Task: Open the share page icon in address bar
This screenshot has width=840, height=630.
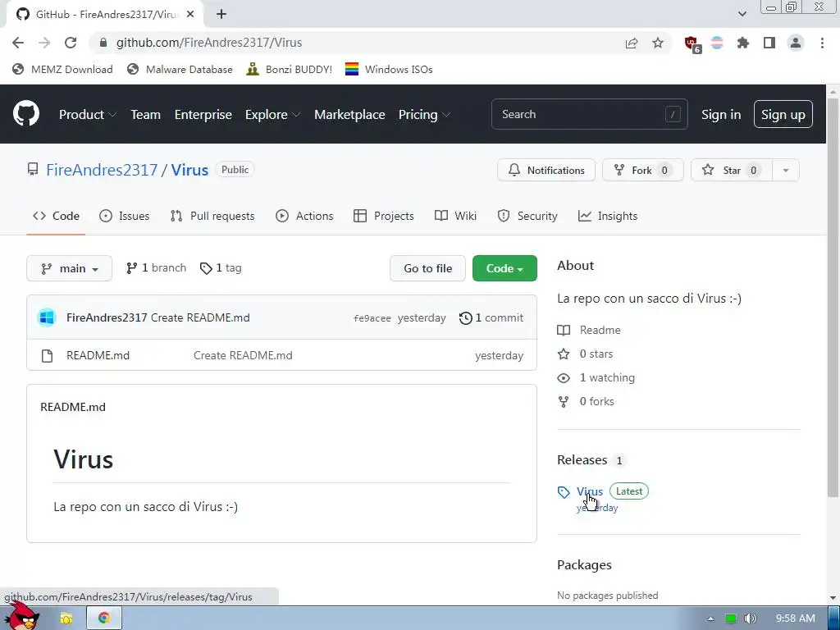Action: point(632,43)
